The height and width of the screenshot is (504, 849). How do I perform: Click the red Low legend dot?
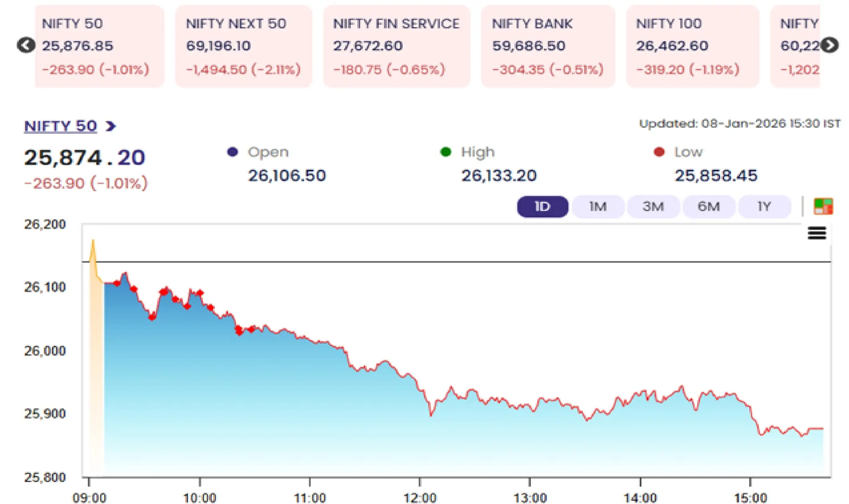pos(659,152)
